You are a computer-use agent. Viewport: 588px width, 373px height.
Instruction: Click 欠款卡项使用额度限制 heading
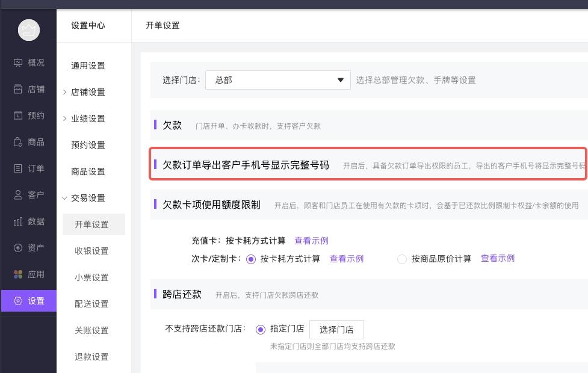point(211,205)
